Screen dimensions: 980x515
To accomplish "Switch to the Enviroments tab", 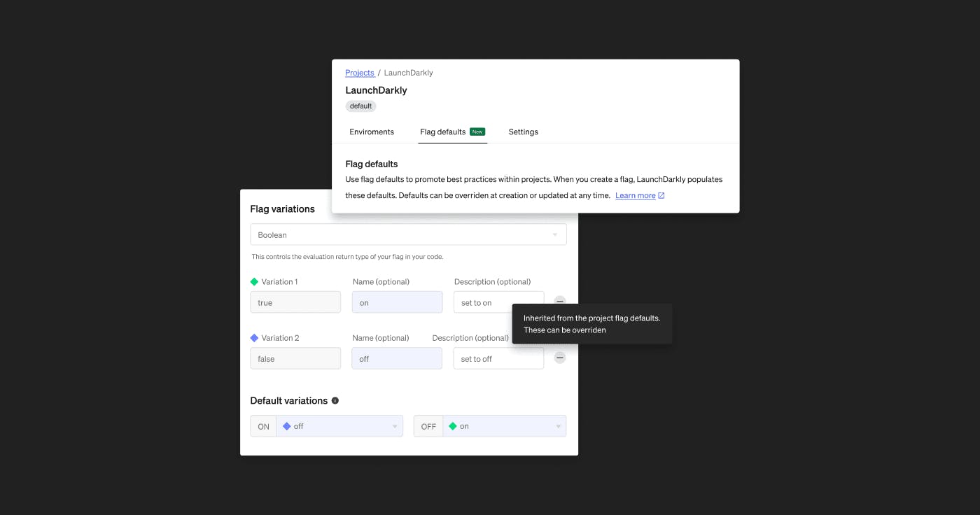I will [x=372, y=132].
